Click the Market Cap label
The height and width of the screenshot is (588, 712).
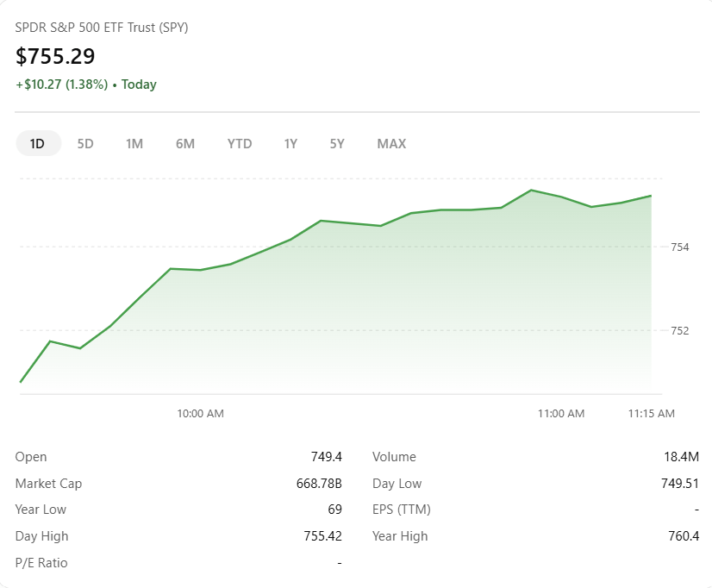(x=48, y=484)
